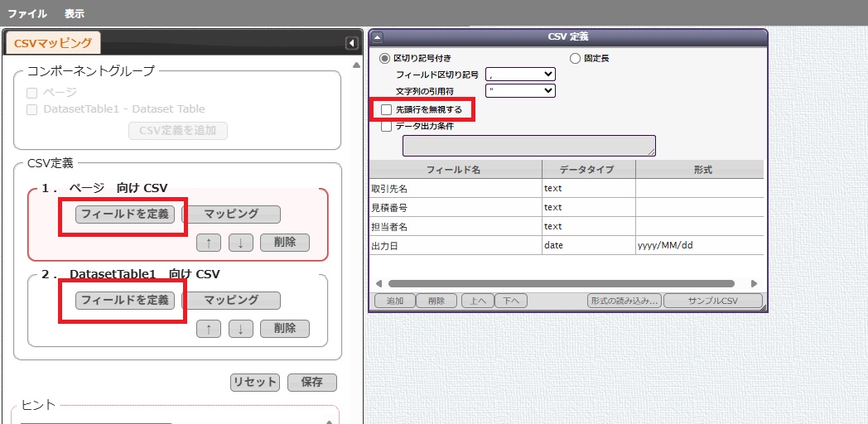This screenshot has height=424, width=868.
Task: Select the CSVマッピング tab
Action: [x=53, y=43]
